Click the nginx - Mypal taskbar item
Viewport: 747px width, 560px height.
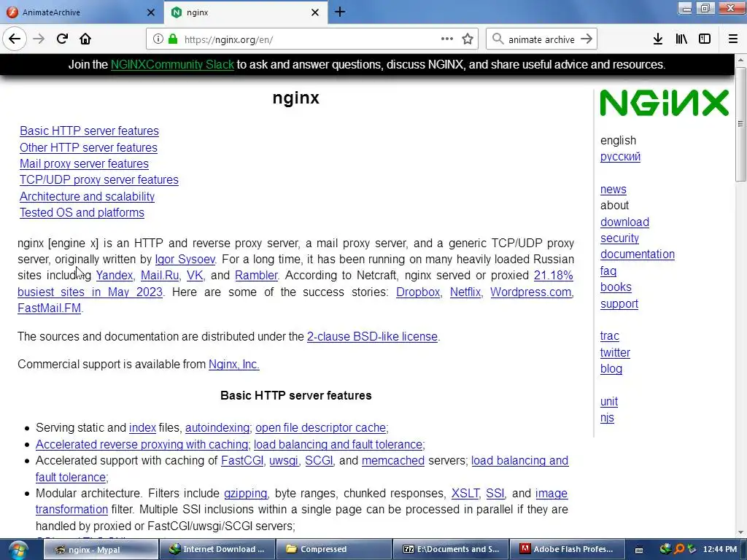pos(101,549)
